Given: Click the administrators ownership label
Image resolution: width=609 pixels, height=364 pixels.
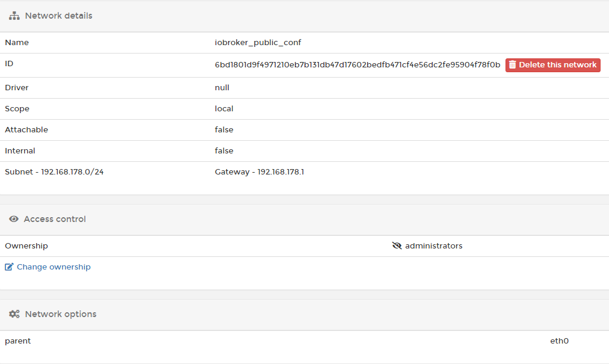Looking at the screenshot, I should pos(434,245).
